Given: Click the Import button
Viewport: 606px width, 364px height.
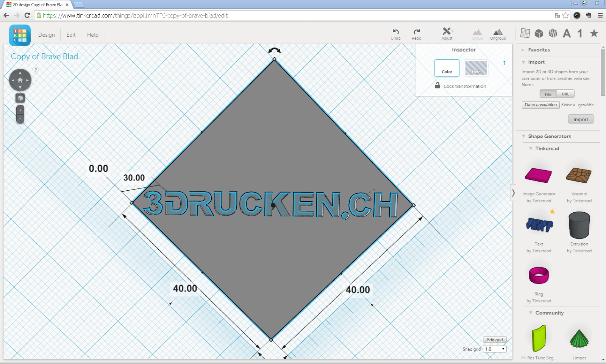Looking at the screenshot, I should [x=581, y=119].
